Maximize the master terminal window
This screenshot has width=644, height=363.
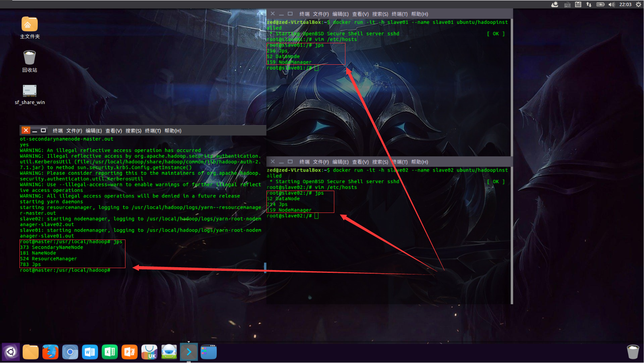pyautogui.click(x=43, y=130)
